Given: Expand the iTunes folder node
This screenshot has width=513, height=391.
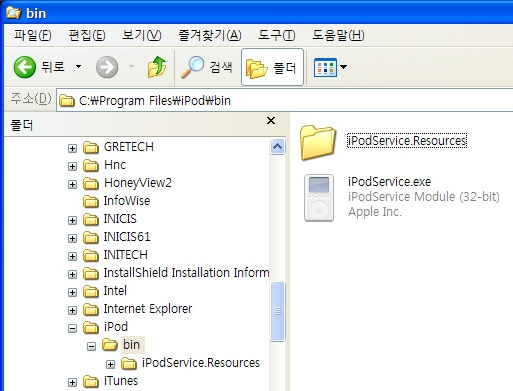Looking at the screenshot, I should pos(72,382).
